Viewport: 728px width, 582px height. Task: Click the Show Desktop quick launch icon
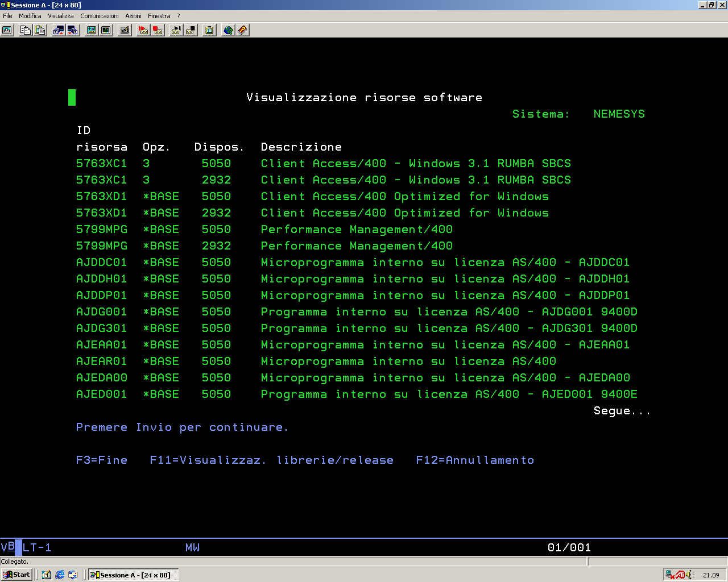[x=47, y=575]
